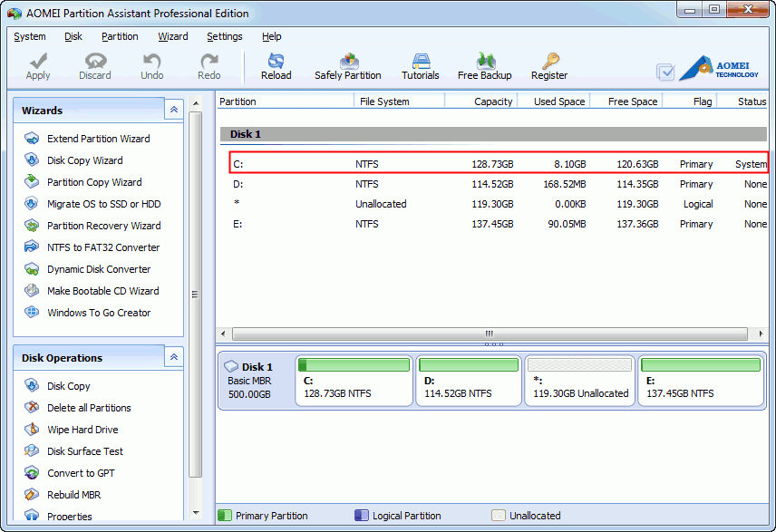The image size is (776, 532).
Task: Select E: 137.45GB NTFS disk block
Action: pyautogui.click(x=701, y=381)
